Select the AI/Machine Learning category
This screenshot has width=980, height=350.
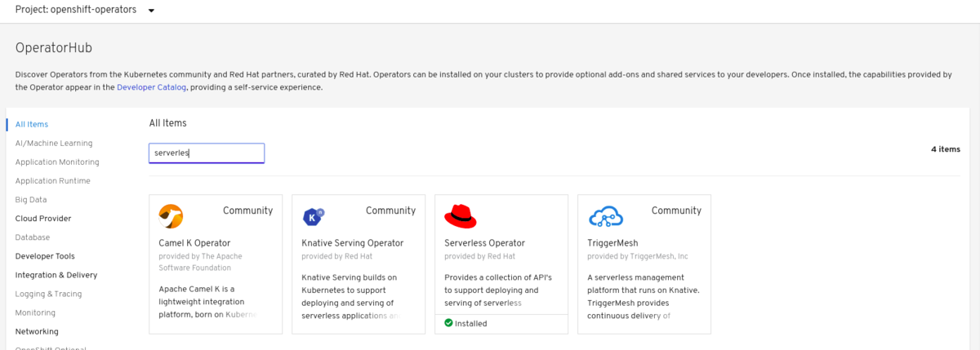click(54, 143)
